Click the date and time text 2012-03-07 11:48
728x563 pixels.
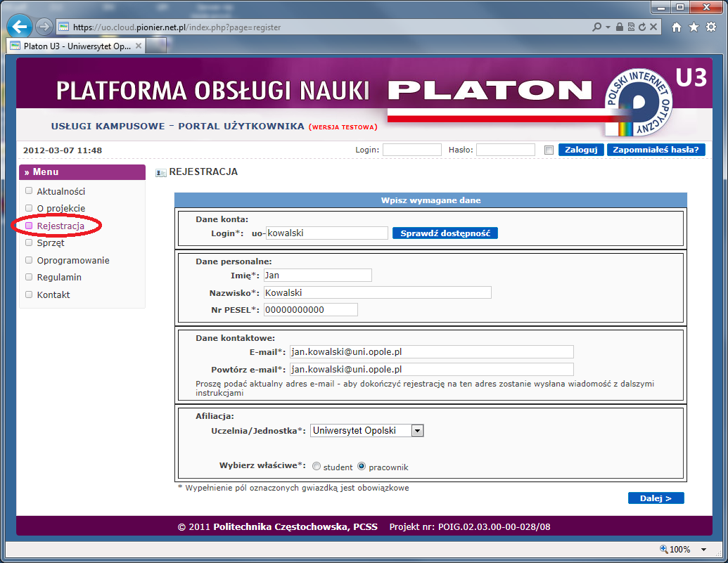click(63, 150)
